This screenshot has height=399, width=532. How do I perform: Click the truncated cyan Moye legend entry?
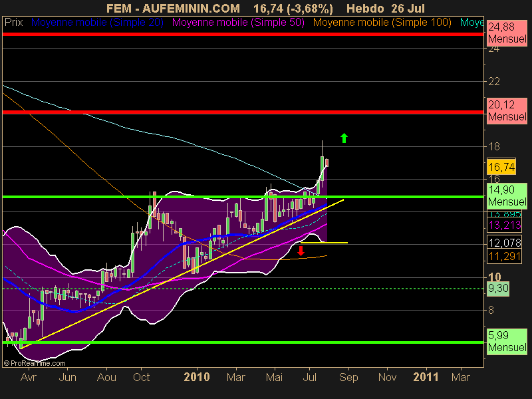[471, 23]
